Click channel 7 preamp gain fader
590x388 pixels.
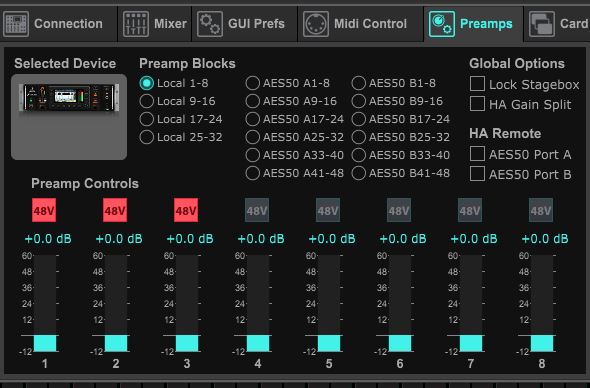[471, 303]
